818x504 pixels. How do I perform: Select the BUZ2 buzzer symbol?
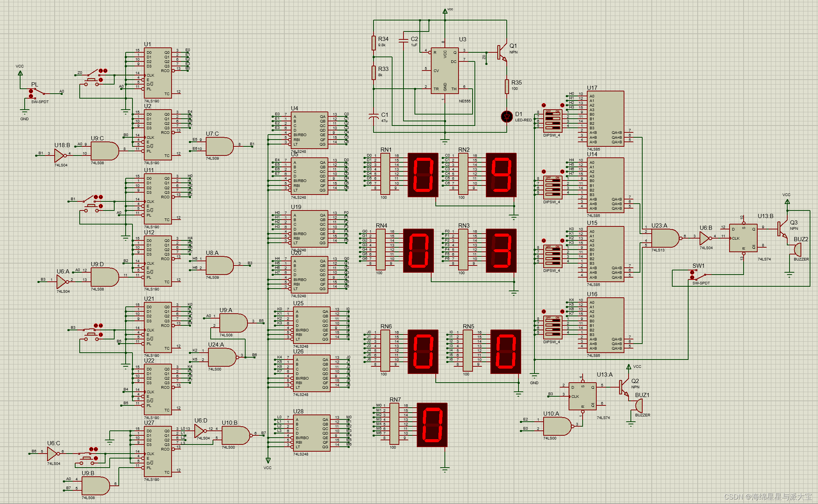798,250
